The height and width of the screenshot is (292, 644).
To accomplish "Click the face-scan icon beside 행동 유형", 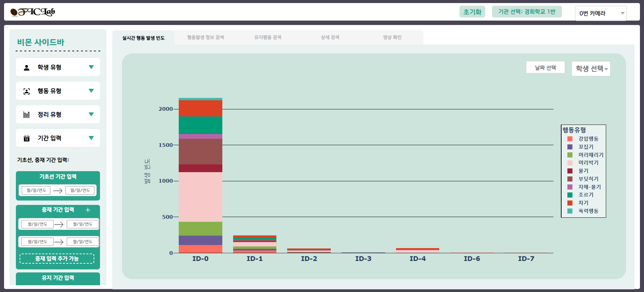I will tap(27, 91).
